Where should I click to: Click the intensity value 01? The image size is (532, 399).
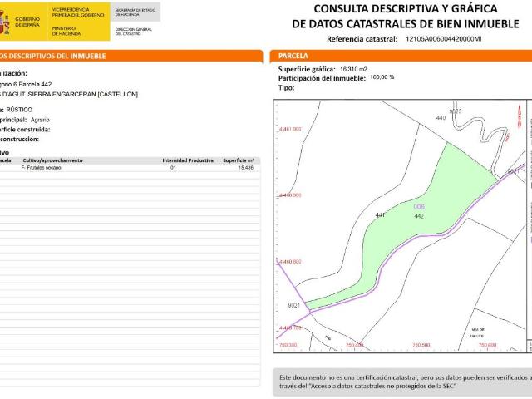coord(174,168)
